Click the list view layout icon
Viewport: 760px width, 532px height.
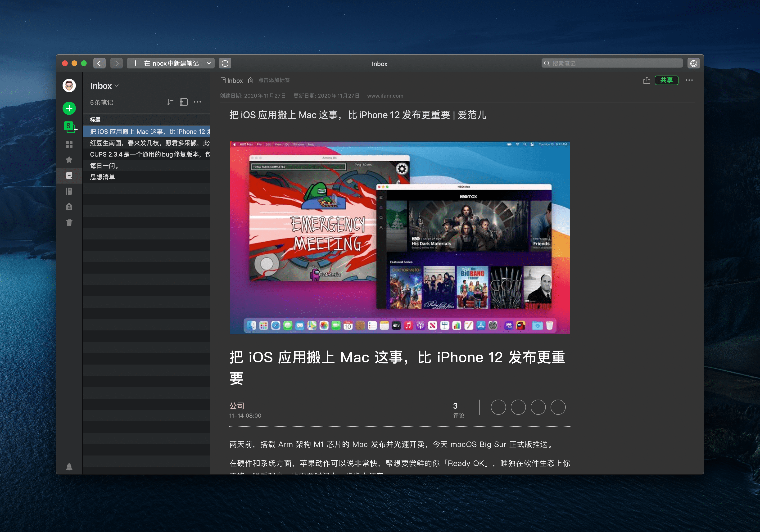point(184,102)
